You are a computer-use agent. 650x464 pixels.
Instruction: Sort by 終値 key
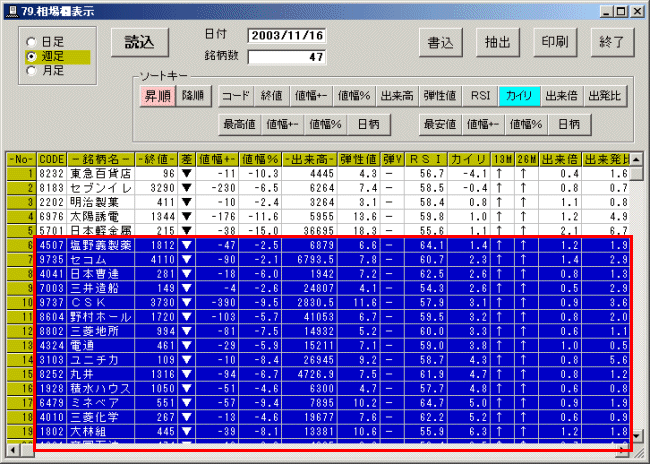[x=272, y=96]
